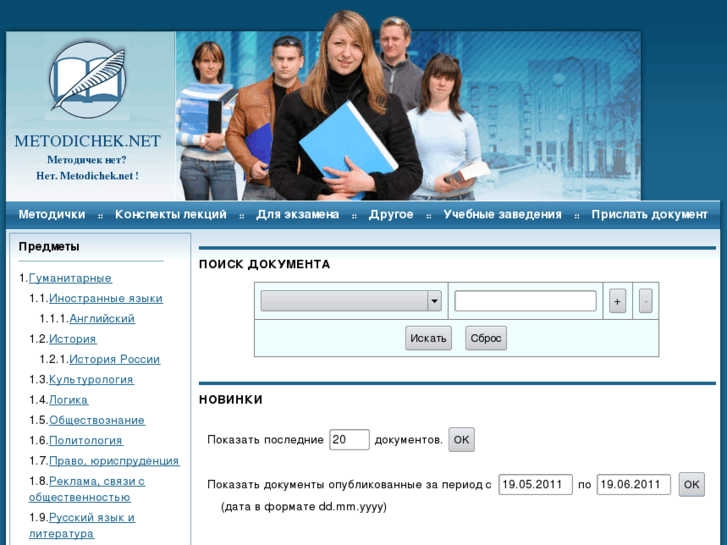Click the end date field 19.06.2011
This screenshot has width=727, height=545.
point(633,485)
